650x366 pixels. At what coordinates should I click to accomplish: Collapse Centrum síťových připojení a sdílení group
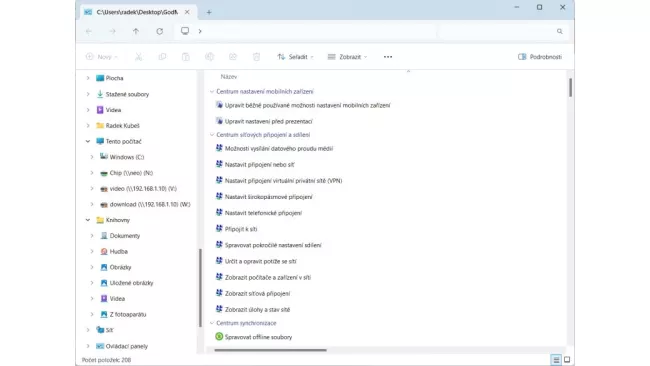(x=212, y=135)
